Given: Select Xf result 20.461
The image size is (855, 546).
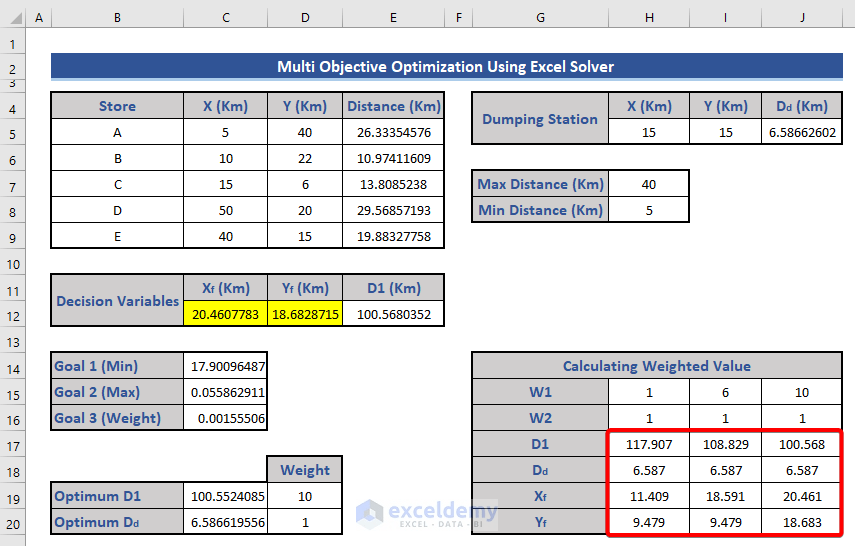Looking at the screenshot, I should pyautogui.click(x=802, y=496).
